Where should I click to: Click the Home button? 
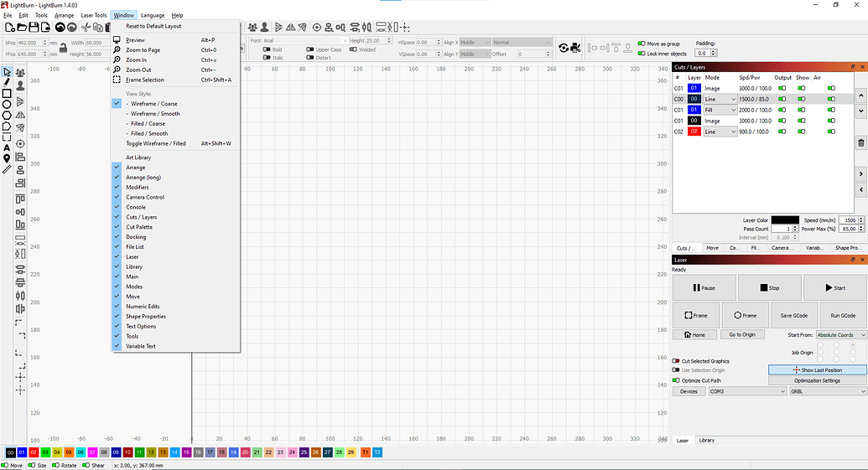click(694, 334)
